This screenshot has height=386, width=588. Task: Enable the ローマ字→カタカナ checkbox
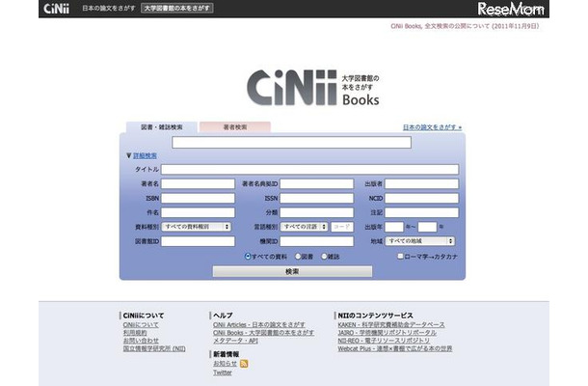[x=400, y=256]
